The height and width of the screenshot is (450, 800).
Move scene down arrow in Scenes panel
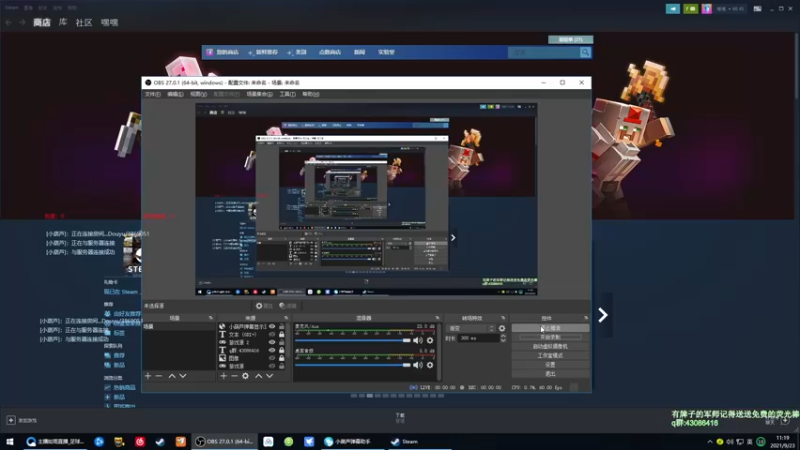(183, 376)
